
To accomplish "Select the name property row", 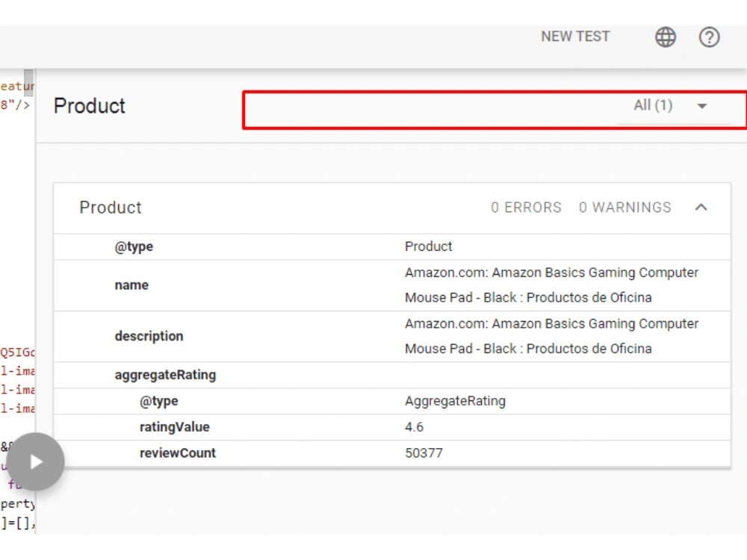I will (x=392, y=285).
